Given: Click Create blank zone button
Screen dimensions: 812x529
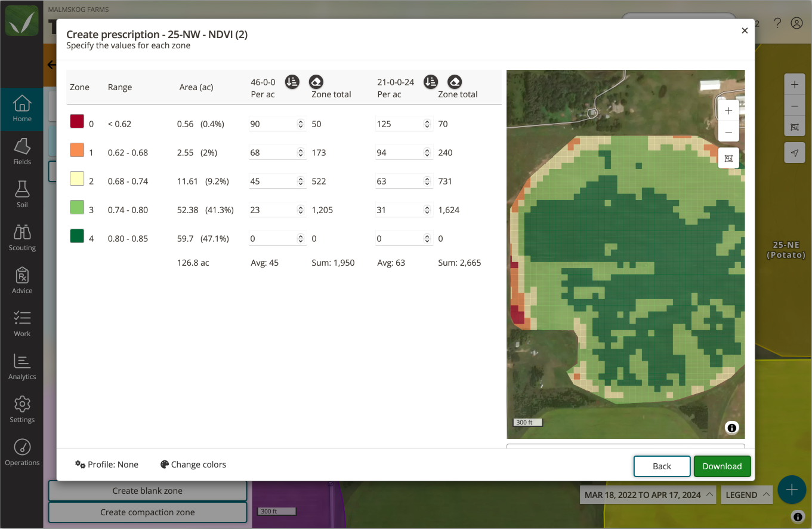Looking at the screenshot, I should (x=147, y=491).
